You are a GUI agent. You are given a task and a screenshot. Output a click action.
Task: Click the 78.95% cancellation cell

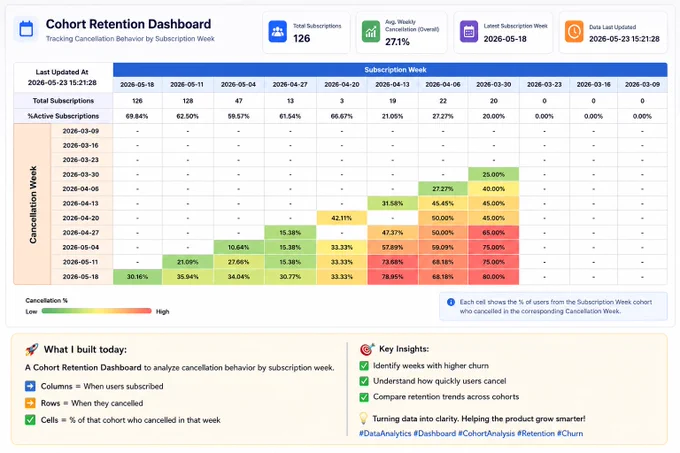[x=392, y=277]
